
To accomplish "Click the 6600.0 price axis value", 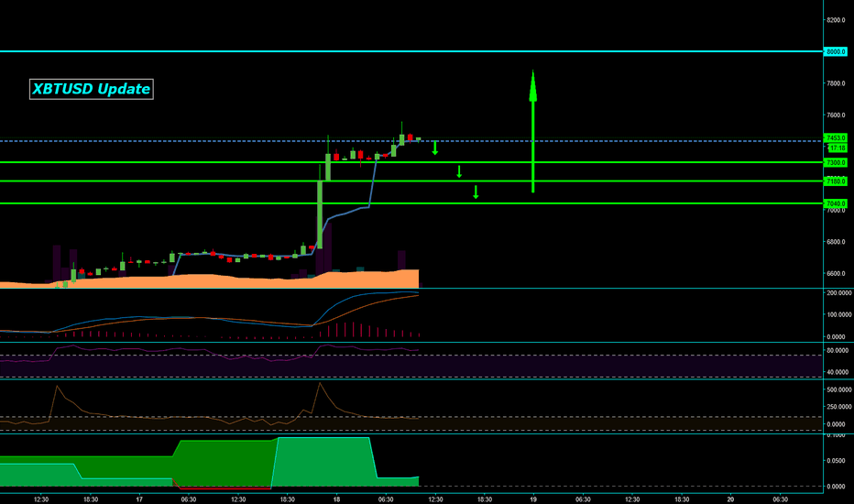I will 836,273.
